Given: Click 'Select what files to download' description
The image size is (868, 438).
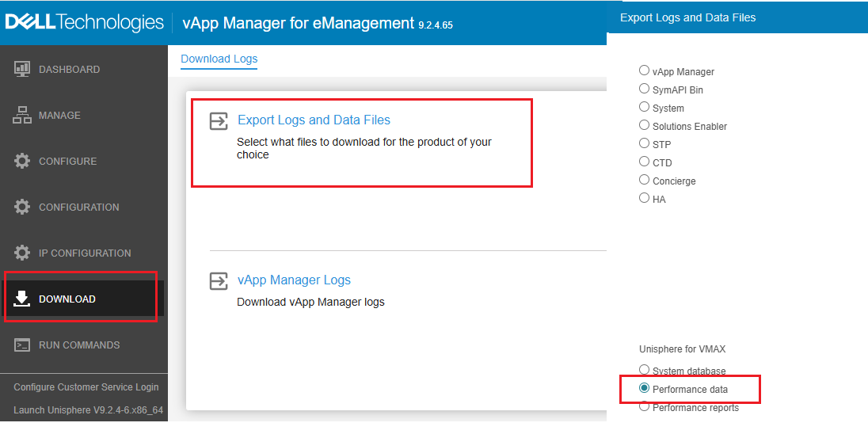Looking at the screenshot, I should 364,148.
